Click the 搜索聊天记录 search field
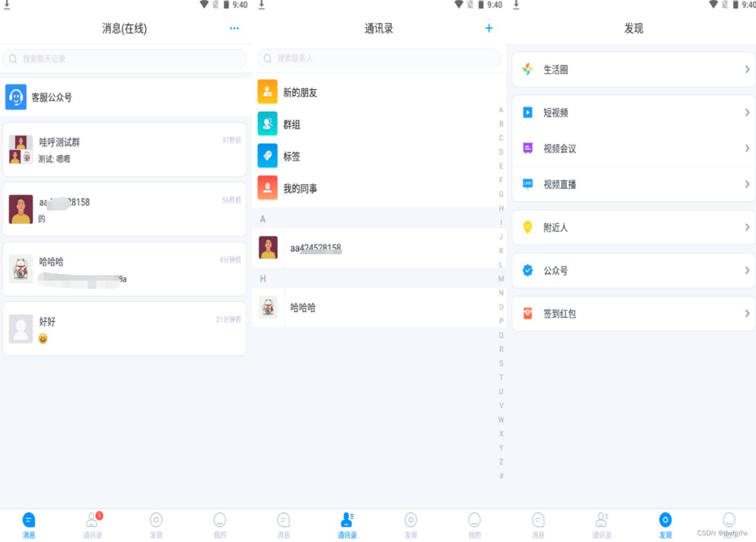Screen dimensions: 756x542 [x=124, y=59]
